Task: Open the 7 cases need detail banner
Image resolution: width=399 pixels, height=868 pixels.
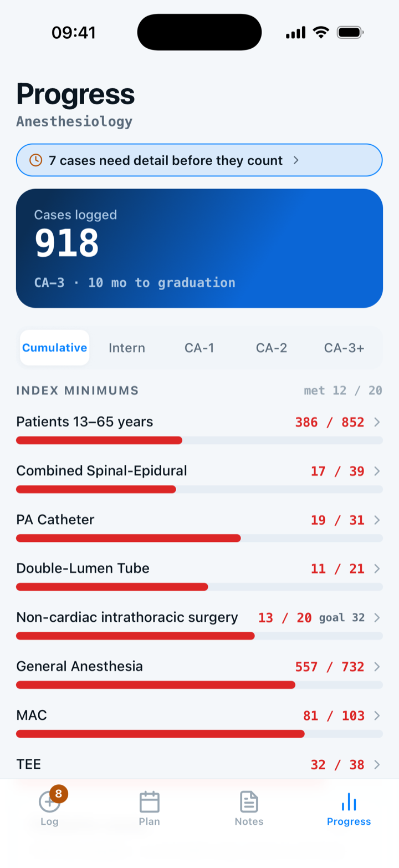Action: 199,160
